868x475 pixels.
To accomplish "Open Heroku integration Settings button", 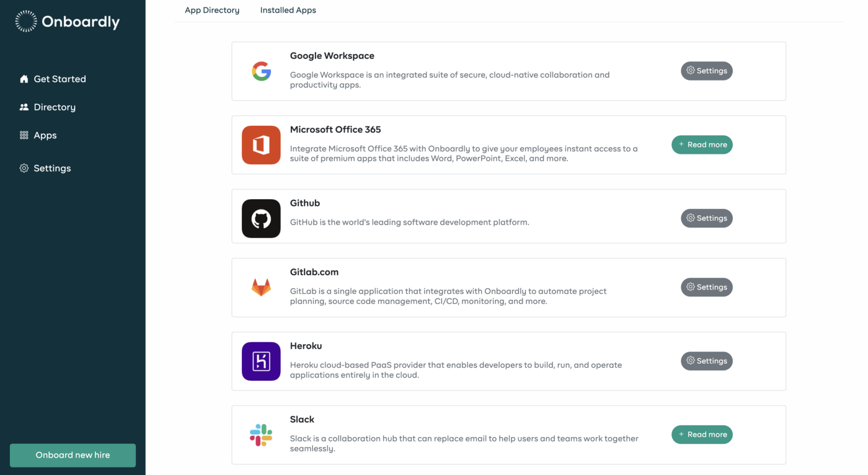I will pyautogui.click(x=707, y=361).
